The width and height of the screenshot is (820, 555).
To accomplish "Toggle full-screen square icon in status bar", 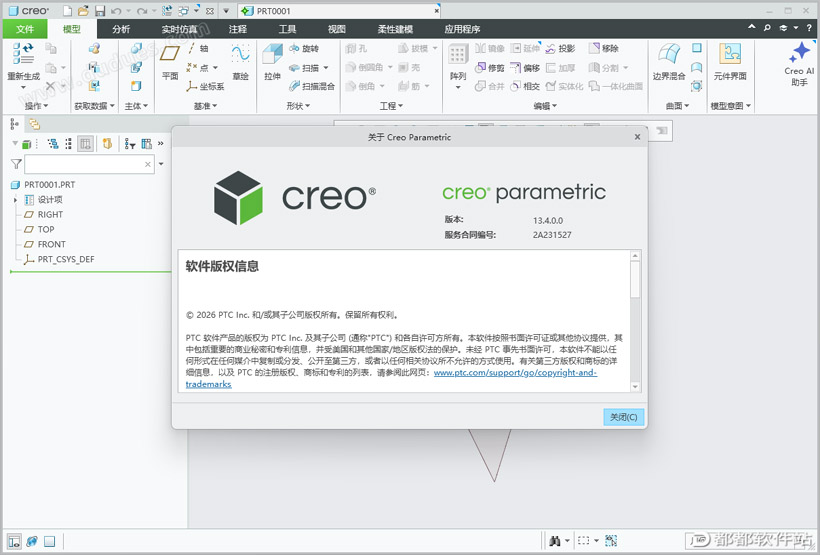I will tap(49, 541).
